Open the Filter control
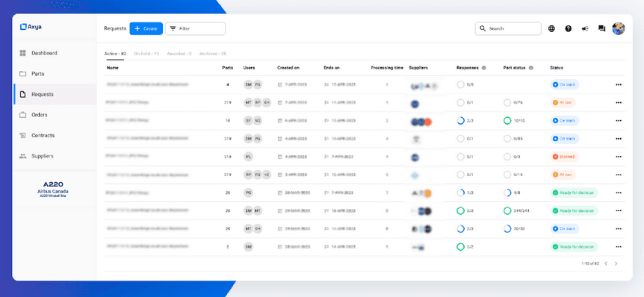The width and height of the screenshot is (644, 297). coord(195,28)
